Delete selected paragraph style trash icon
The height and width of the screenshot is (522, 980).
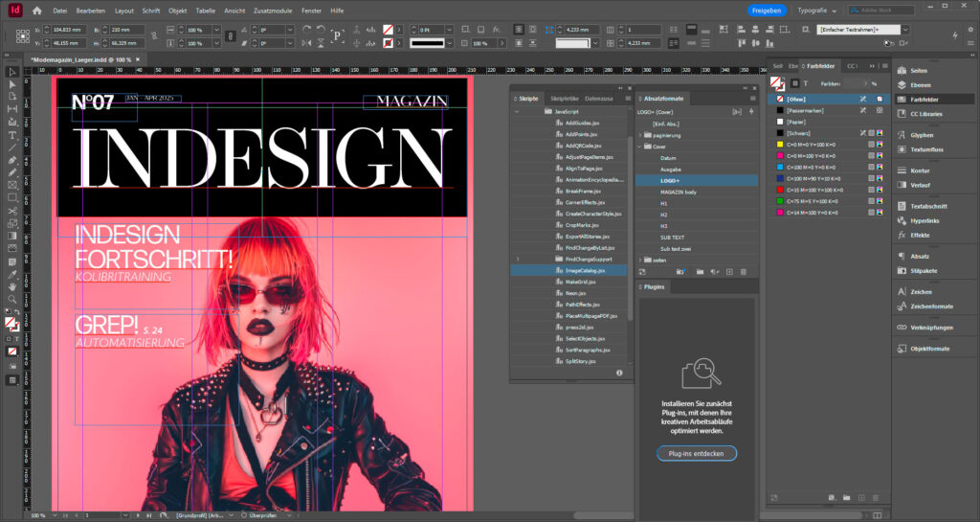click(743, 272)
